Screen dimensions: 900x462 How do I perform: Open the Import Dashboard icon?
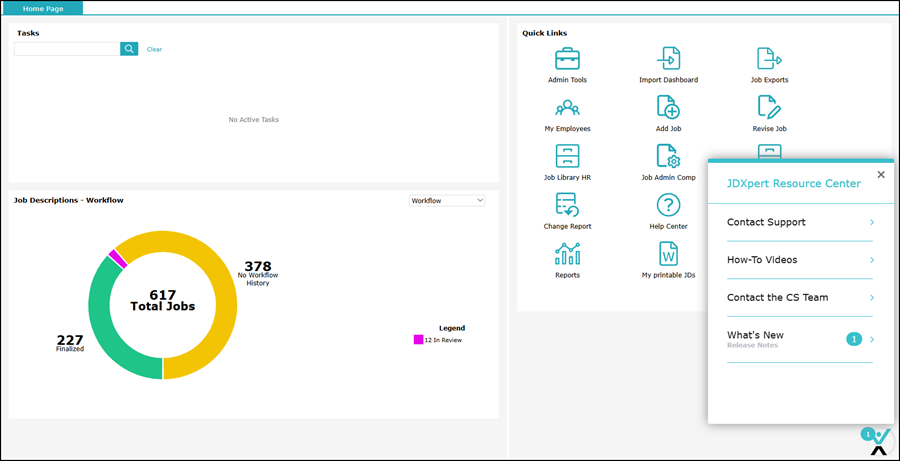click(668, 59)
